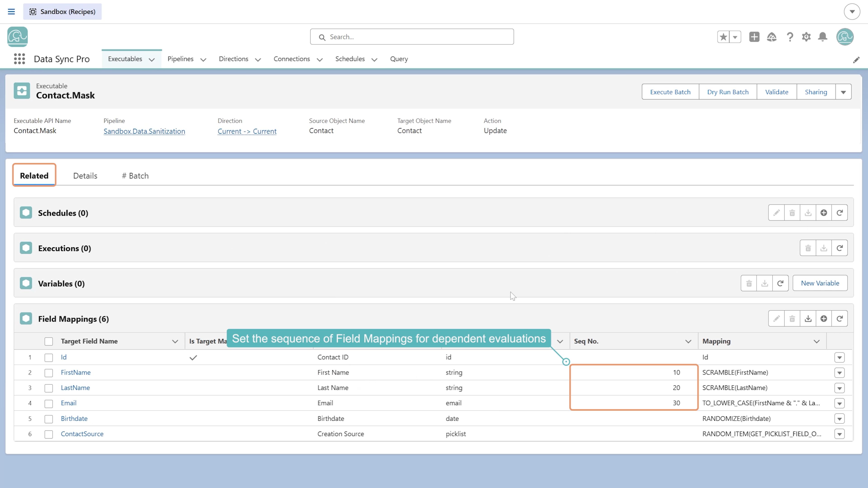868x488 pixels.
Task: Open the global actions plus icon
Action: coord(754,37)
